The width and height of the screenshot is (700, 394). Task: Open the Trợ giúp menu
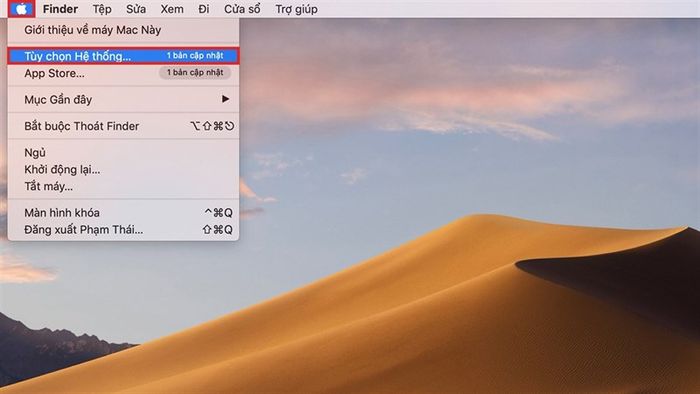pos(296,9)
